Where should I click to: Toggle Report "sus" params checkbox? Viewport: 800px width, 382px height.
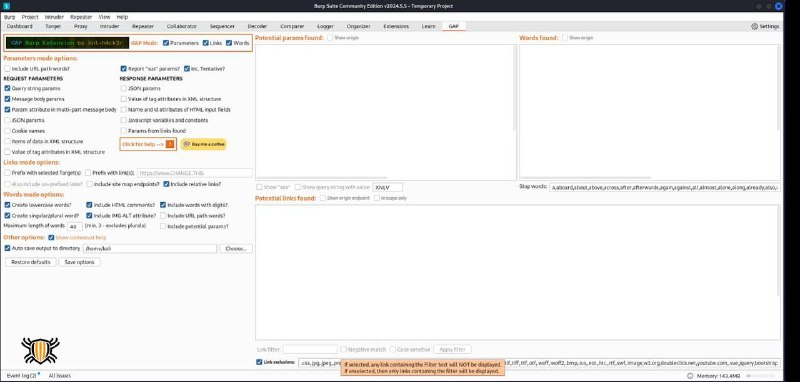click(x=123, y=68)
